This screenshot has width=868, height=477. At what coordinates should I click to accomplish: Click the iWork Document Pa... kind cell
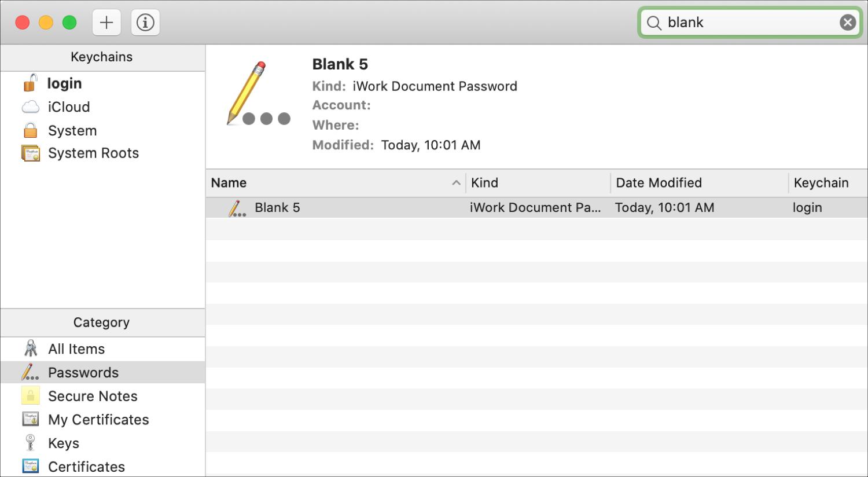click(535, 208)
